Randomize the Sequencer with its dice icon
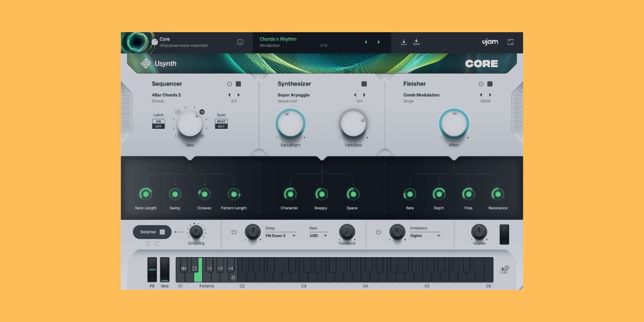Viewport: 644px width, 322px height. (x=238, y=84)
